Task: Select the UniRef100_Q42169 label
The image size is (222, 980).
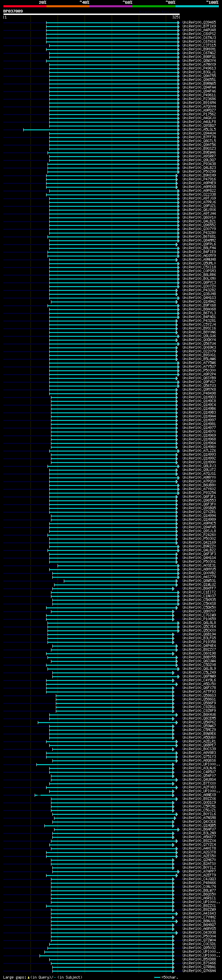Action: 199,543
